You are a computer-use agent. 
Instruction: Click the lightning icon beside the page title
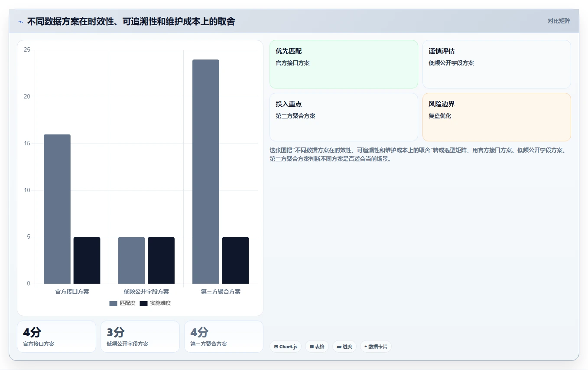point(20,22)
